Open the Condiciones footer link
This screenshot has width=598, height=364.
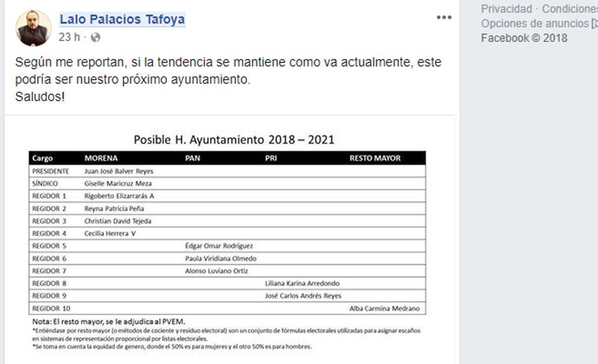pos(570,9)
